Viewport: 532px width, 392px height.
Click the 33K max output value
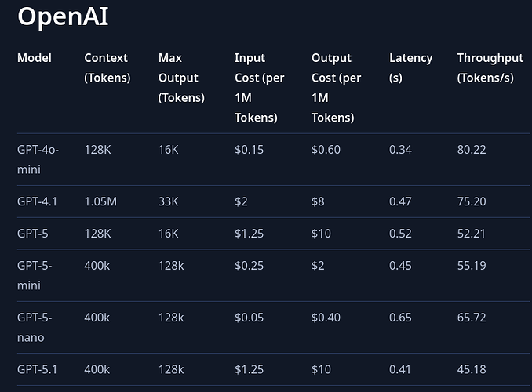tap(169, 201)
